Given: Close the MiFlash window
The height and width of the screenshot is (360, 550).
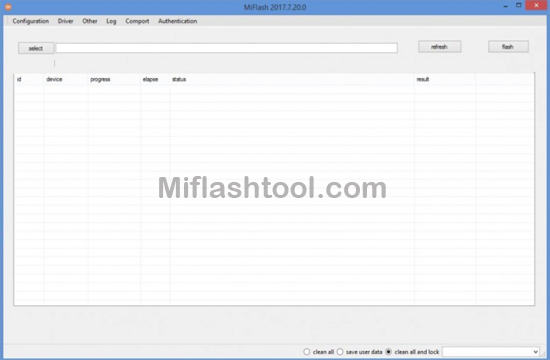Looking at the screenshot, I should click(536, 6).
